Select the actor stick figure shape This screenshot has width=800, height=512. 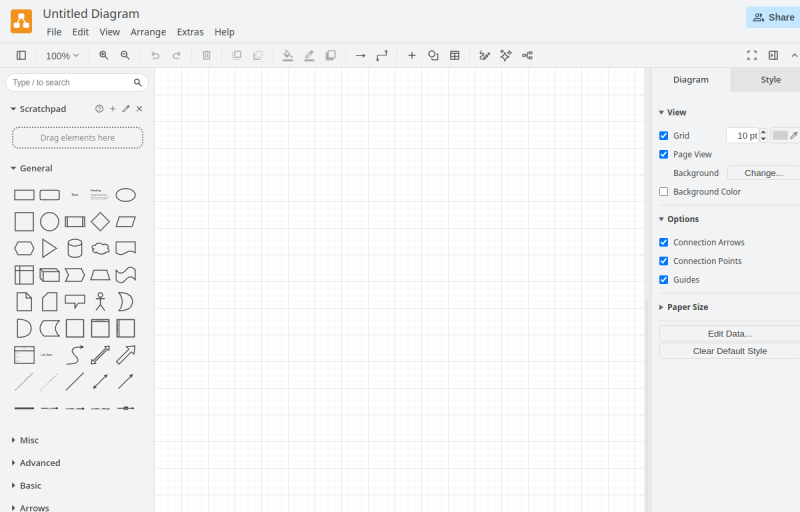(x=101, y=301)
